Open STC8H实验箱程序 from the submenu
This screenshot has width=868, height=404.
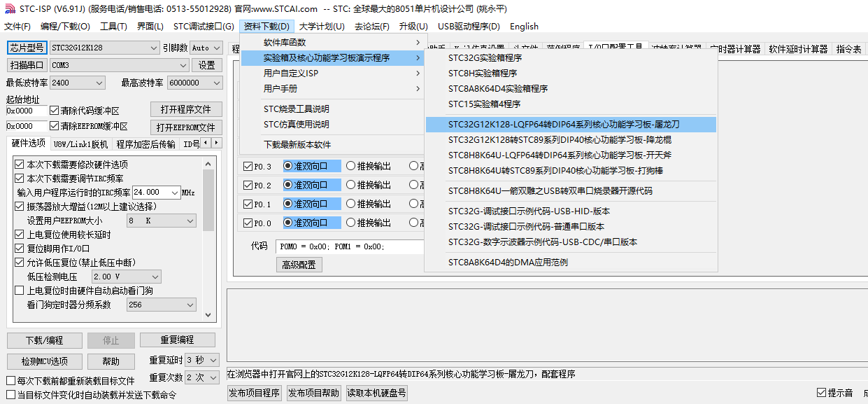pyautogui.click(x=571, y=74)
